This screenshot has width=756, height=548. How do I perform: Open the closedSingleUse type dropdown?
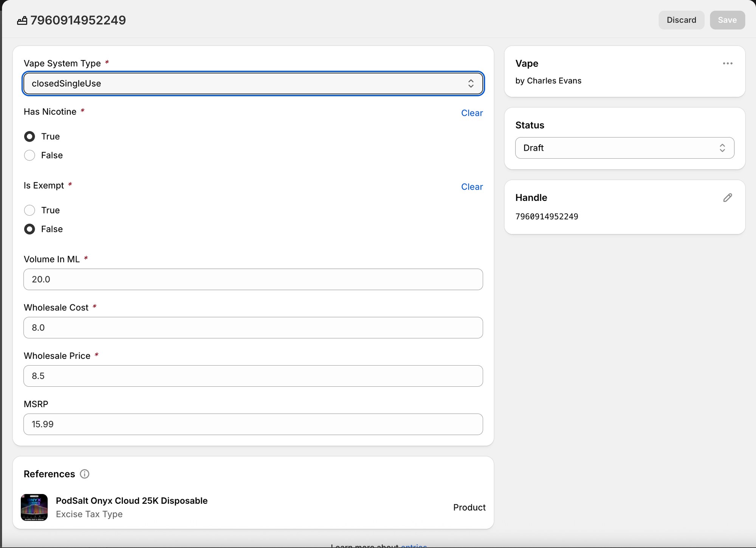point(242,83)
